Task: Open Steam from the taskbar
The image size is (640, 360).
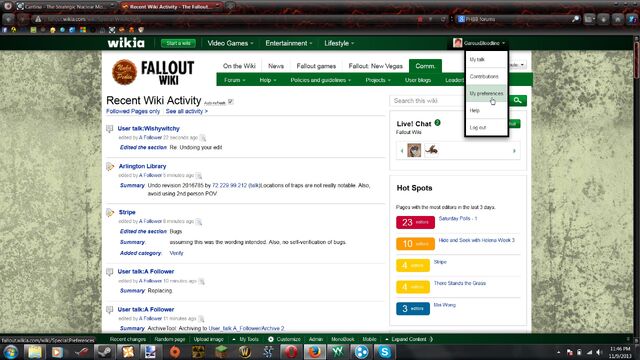Action: coord(104,352)
